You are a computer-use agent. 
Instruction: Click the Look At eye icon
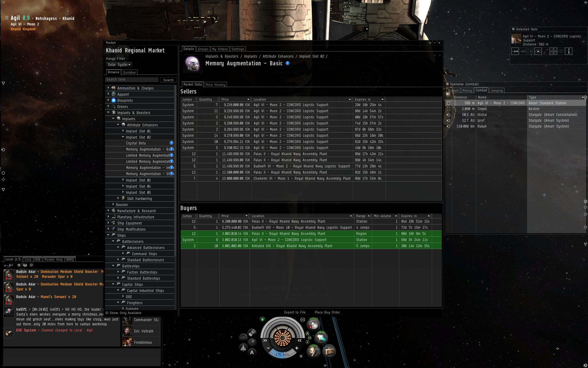point(561,52)
